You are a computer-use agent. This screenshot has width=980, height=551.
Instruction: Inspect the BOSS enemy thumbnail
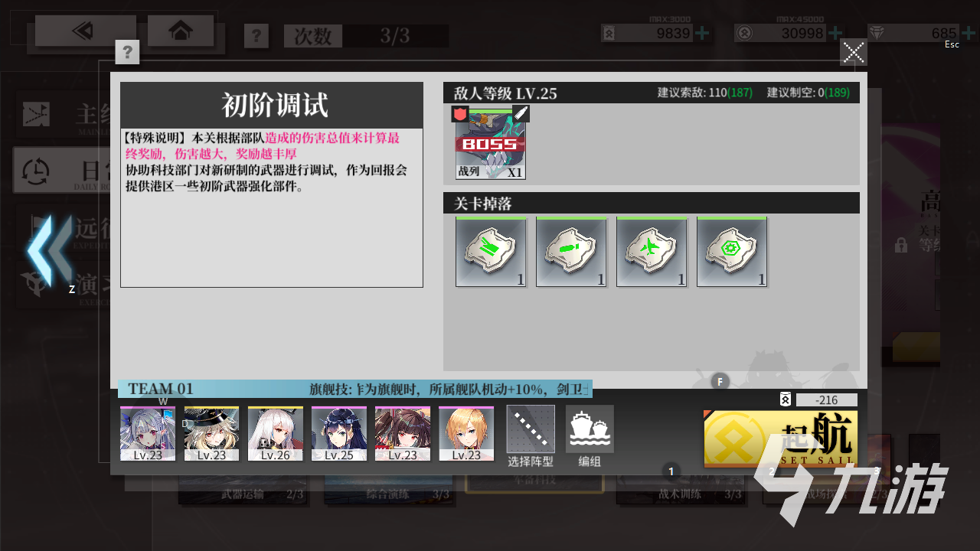coord(491,142)
